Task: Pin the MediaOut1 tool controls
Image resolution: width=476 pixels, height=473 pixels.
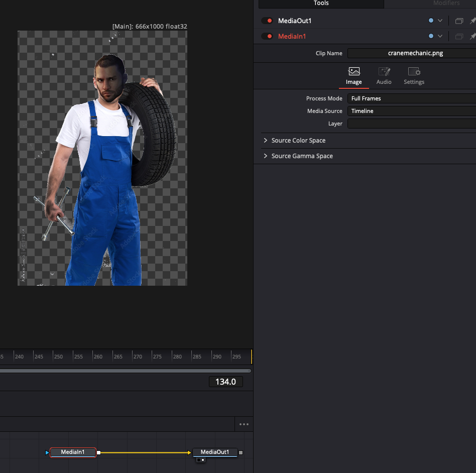Action: 472,21
